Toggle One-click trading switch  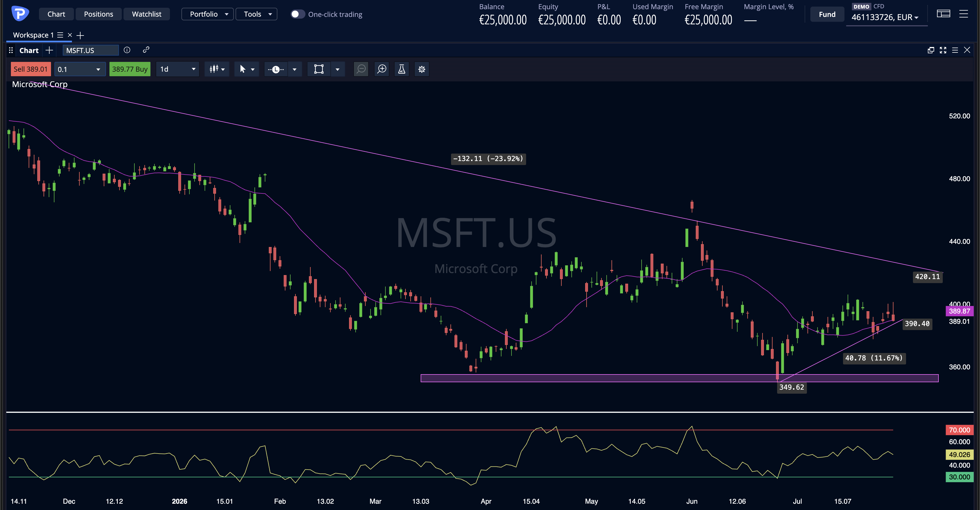(298, 14)
